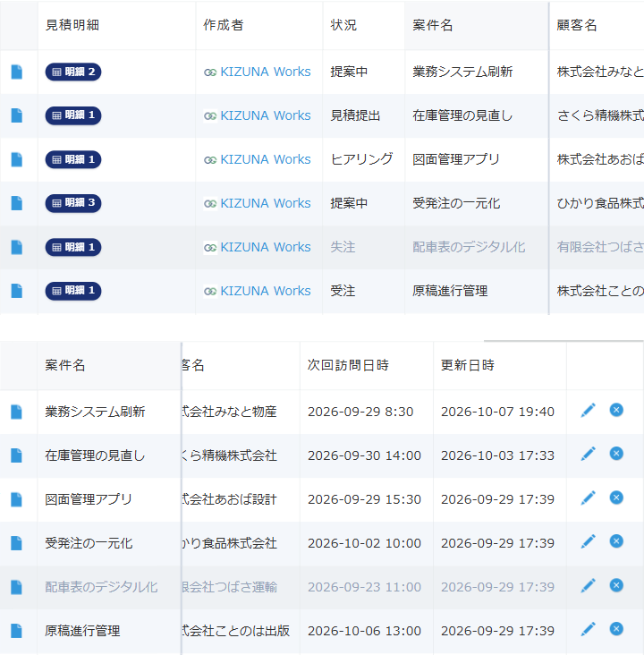The image size is (644, 655).
Task: Open 明細 3 badge for 受発注の一元化
Action: click(x=73, y=203)
